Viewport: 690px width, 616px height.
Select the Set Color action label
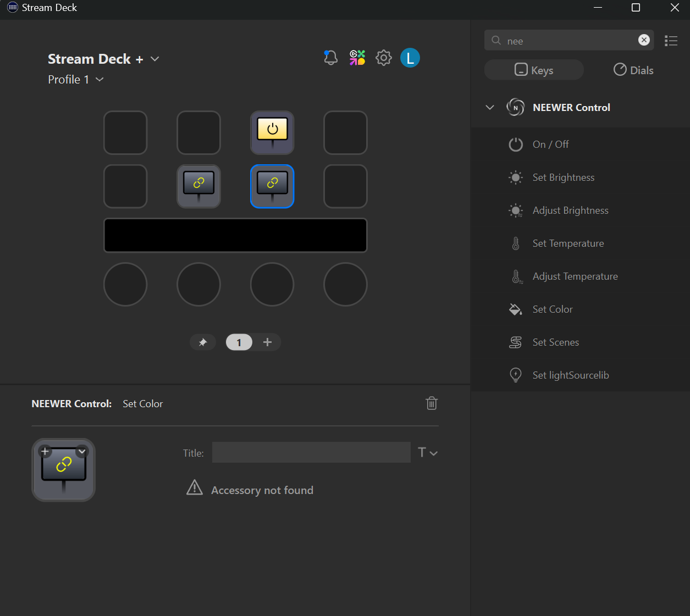pos(553,309)
